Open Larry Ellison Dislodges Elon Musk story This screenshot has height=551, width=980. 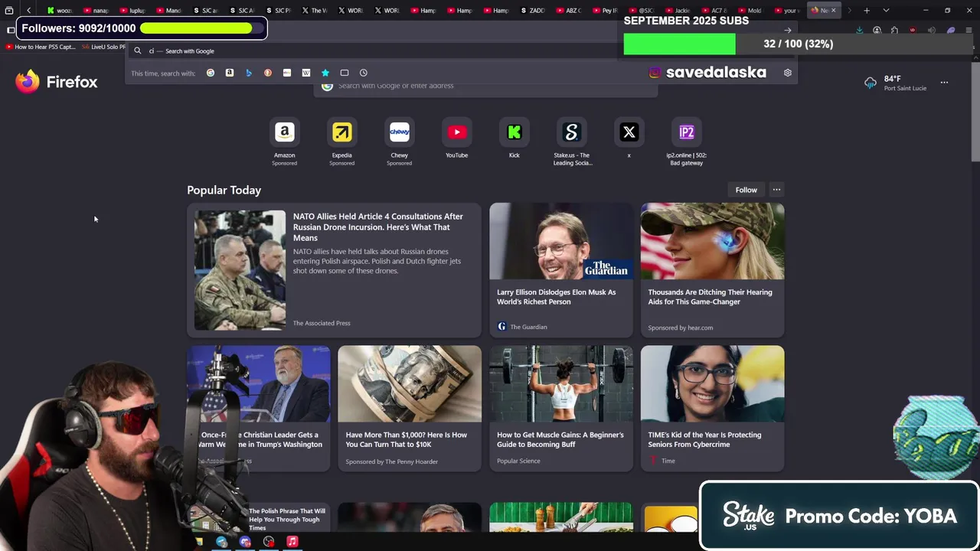(x=561, y=270)
